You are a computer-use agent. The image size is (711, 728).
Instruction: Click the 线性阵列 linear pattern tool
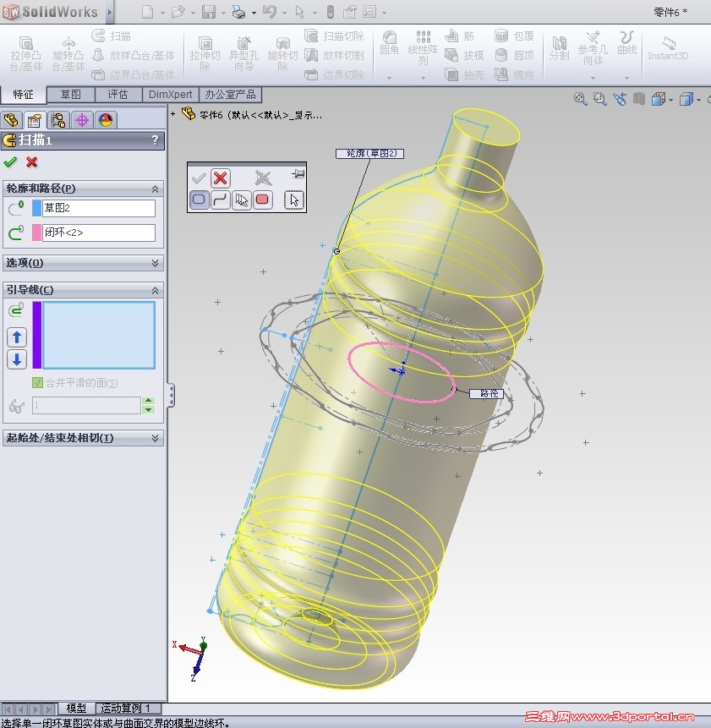(423, 48)
